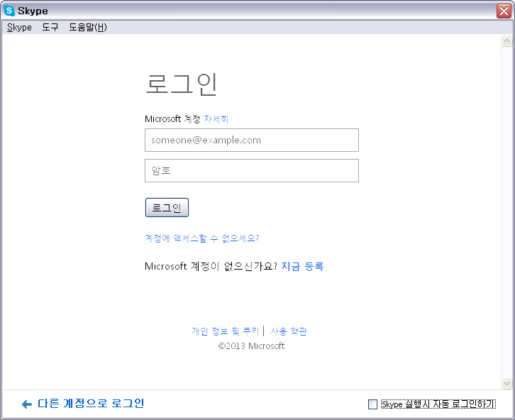
Task: Open the Skype menu
Action: click(19, 27)
